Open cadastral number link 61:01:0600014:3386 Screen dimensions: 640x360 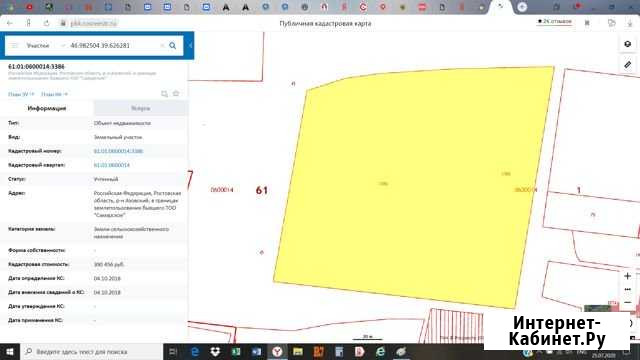tap(118, 151)
